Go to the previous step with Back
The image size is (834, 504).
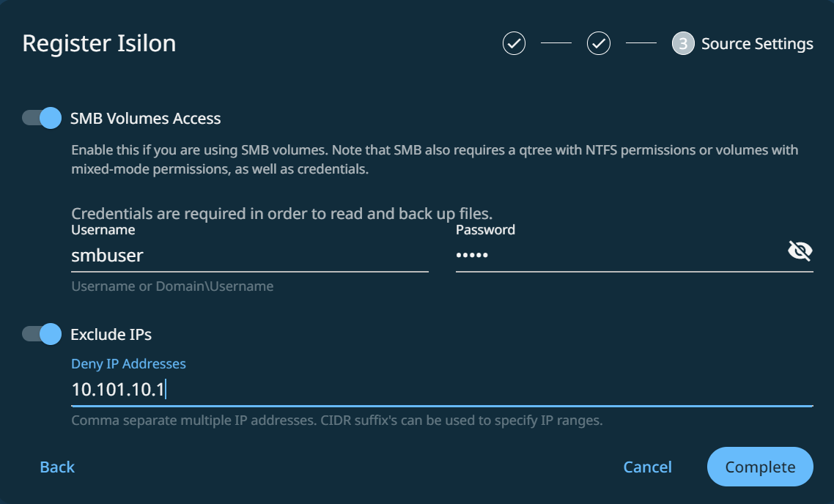pos(57,467)
